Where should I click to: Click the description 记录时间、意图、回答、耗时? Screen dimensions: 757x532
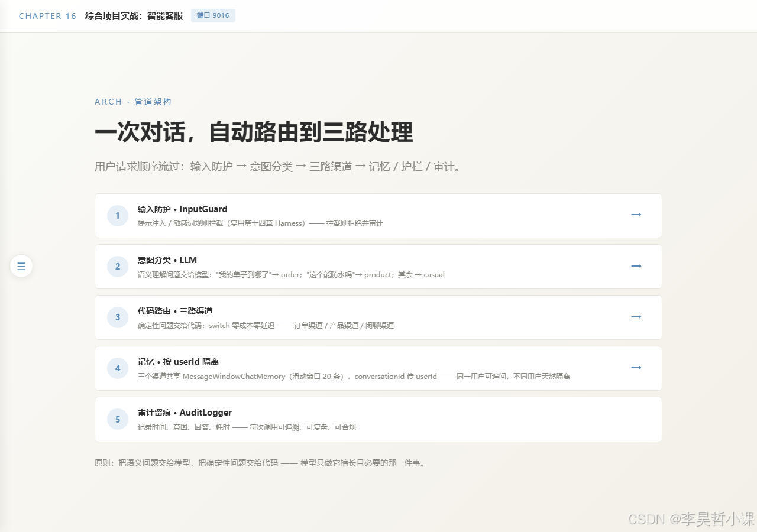coord(247,427)
